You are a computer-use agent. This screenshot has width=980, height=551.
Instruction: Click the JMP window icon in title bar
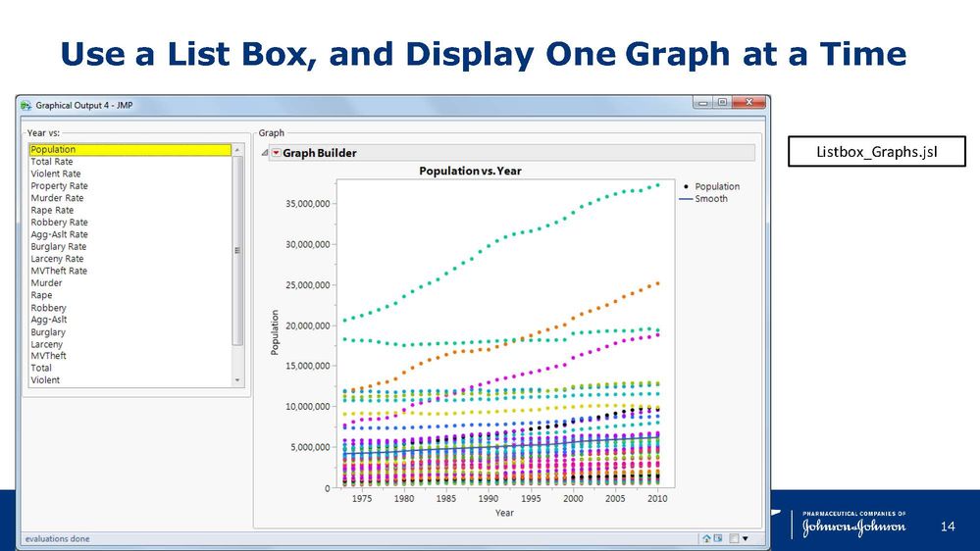click(26, 106)
